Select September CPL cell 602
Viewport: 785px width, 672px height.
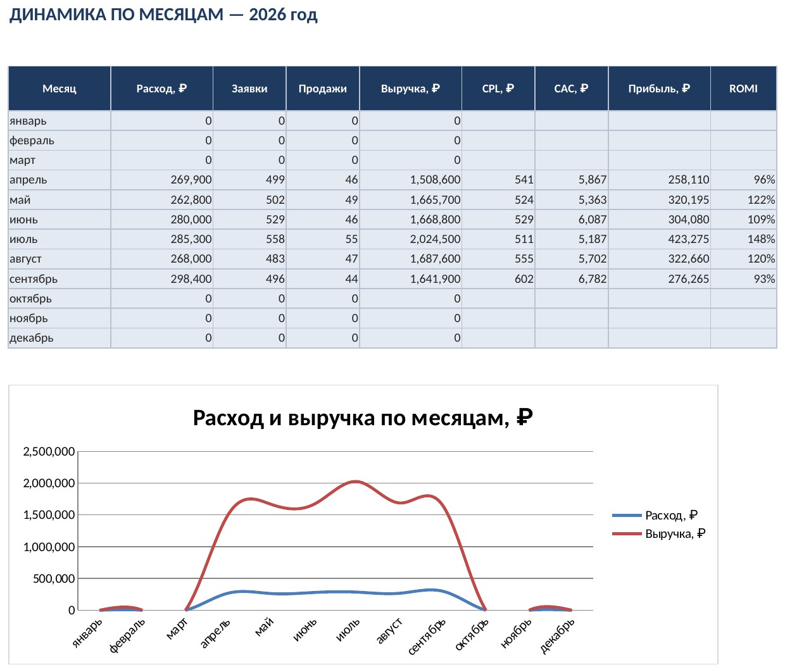coord(498,279)
